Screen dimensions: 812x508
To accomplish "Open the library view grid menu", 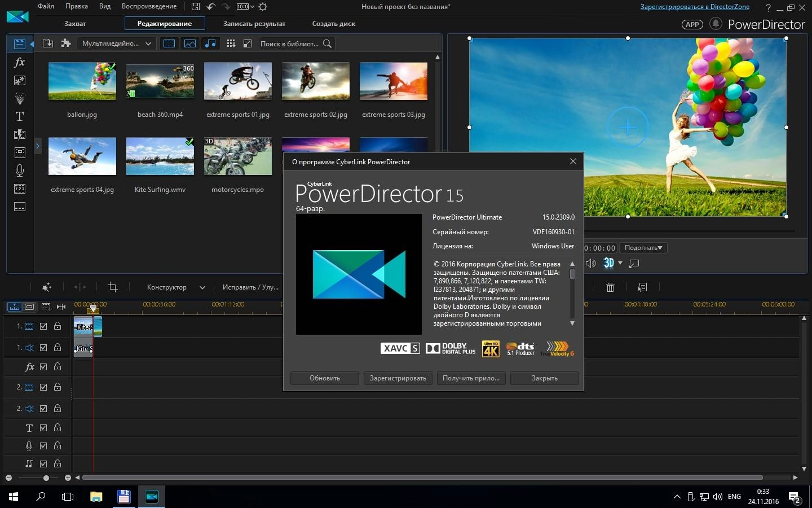I will point(231,43).
